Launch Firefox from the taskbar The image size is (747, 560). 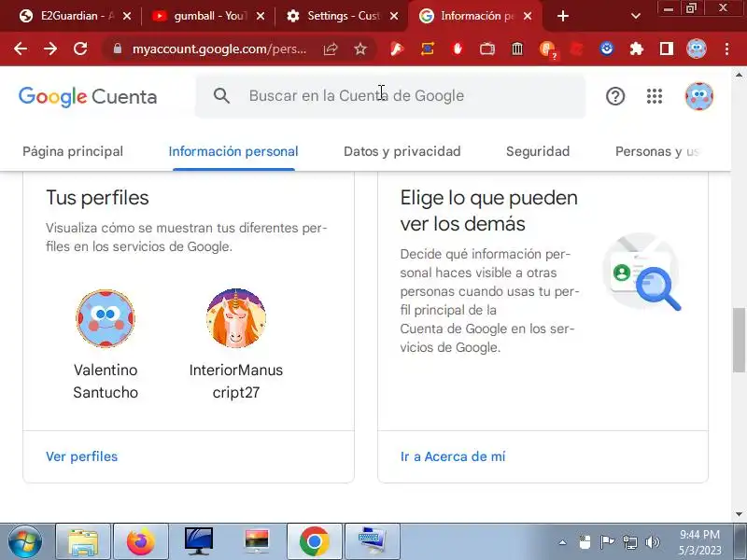(141, 541)
